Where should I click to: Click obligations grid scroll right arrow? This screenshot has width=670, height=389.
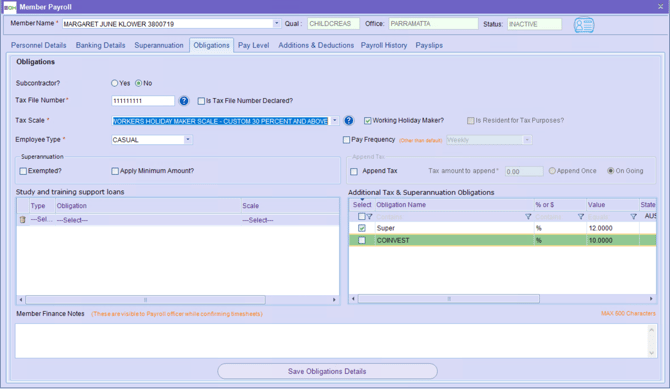(x=651, y=298)
